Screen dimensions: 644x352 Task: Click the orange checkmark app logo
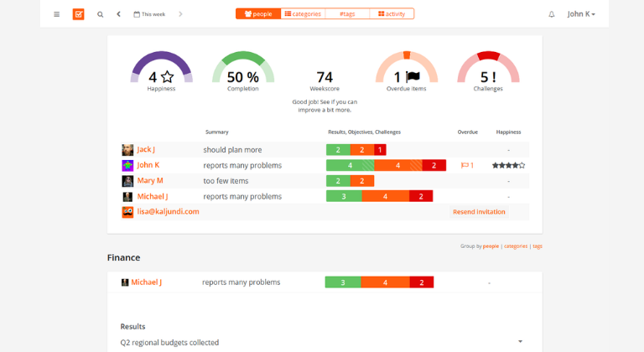(78, 14)
